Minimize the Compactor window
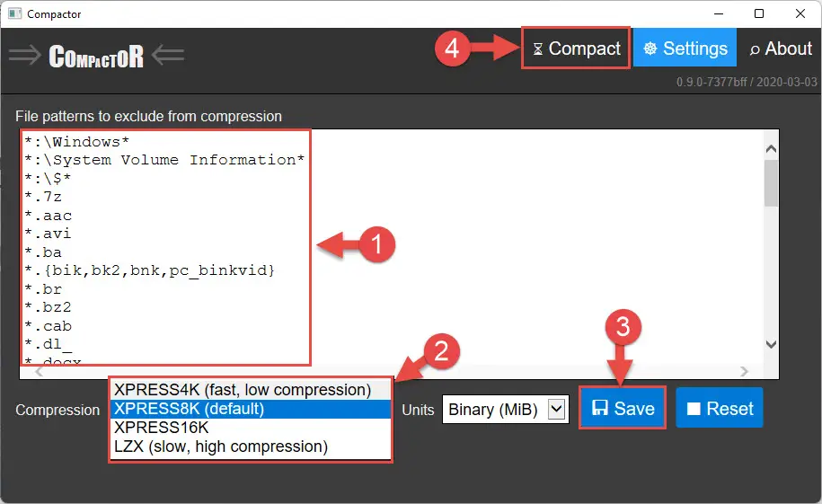This screenshot has width=822, height=504. click(719, 13)
